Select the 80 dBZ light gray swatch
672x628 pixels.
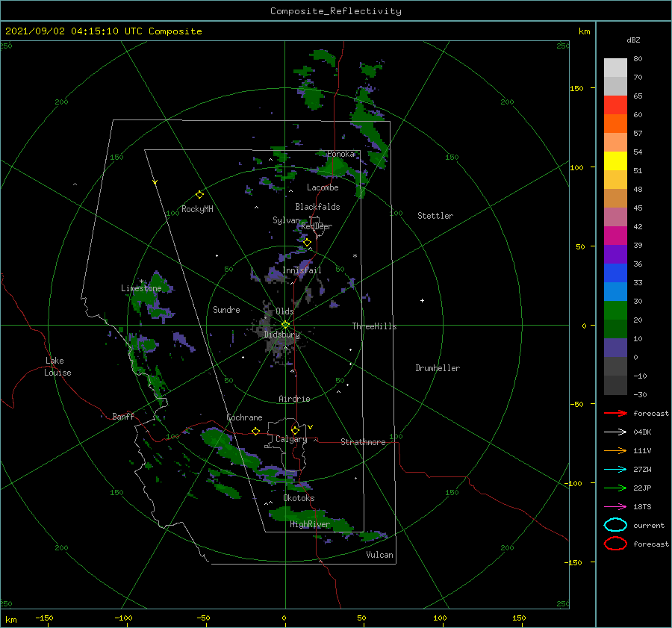(615, 67)
